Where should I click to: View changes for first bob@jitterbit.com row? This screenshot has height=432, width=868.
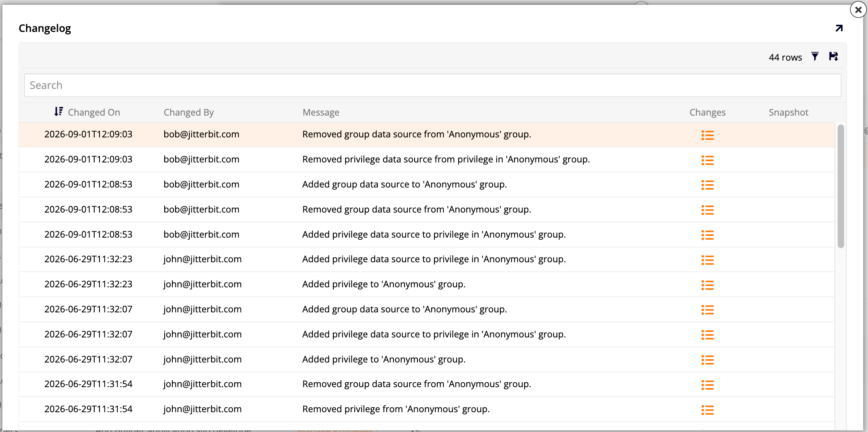click(707, 135)
